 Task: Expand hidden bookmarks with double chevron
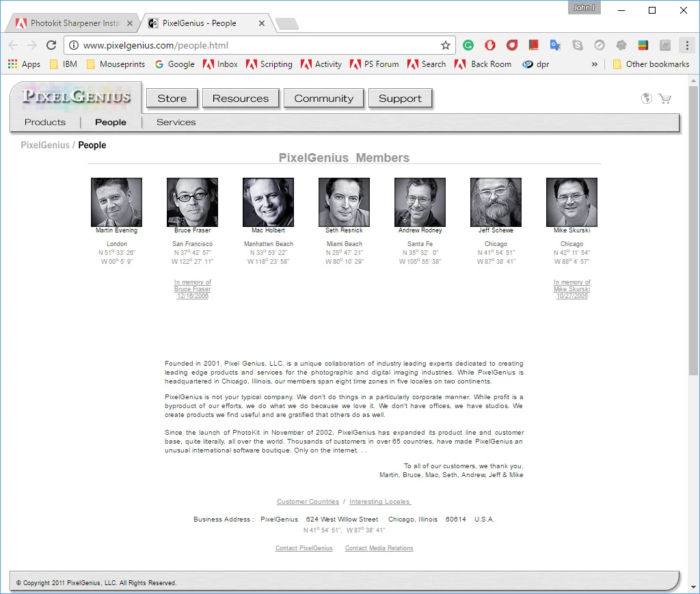[x=594, y=64]
